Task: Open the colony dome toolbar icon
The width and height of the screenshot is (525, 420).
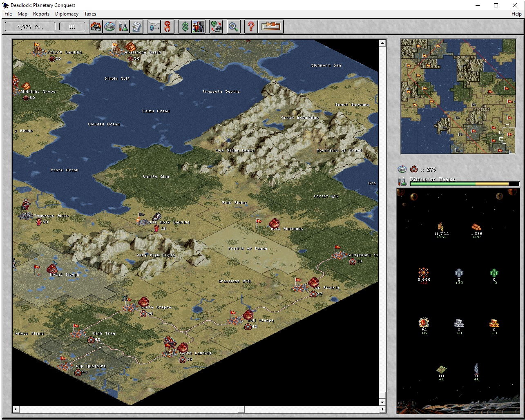Action: (x=109, y=27)
